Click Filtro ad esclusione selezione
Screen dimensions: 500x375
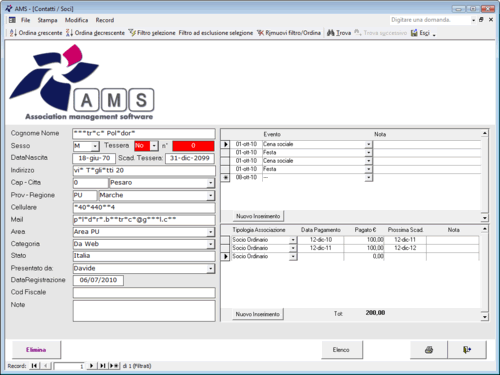click(x=216, y=33)
